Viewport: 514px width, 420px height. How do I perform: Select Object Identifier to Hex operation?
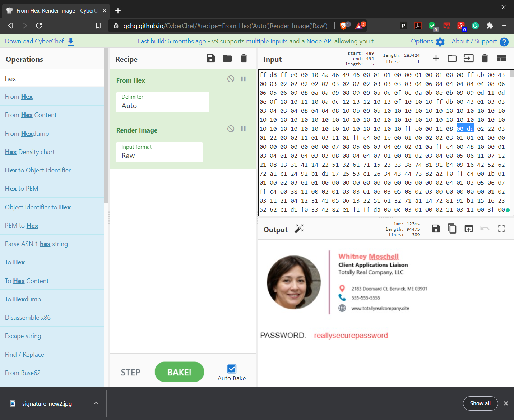coord(52,207)
